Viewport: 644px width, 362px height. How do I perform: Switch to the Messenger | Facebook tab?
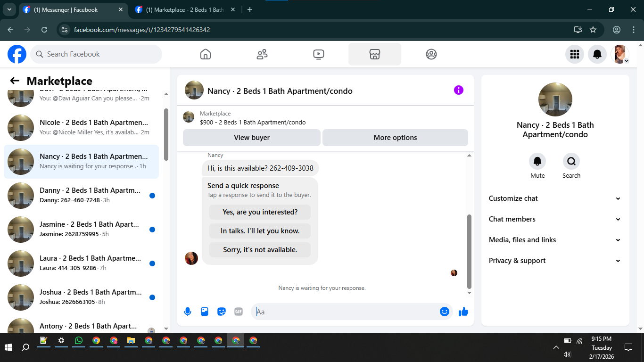[73, 9]
